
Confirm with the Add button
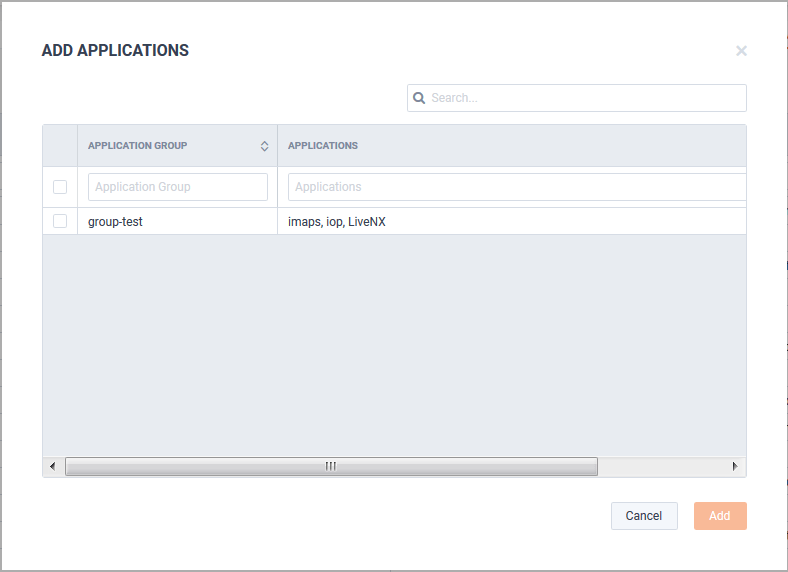pyautogui.click(x=720, y=516)
